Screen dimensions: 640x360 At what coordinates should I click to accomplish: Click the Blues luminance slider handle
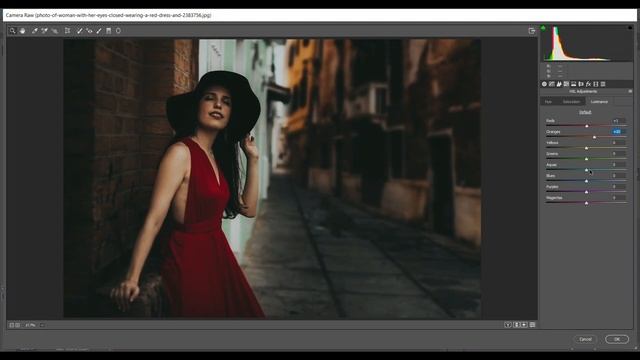587,181
